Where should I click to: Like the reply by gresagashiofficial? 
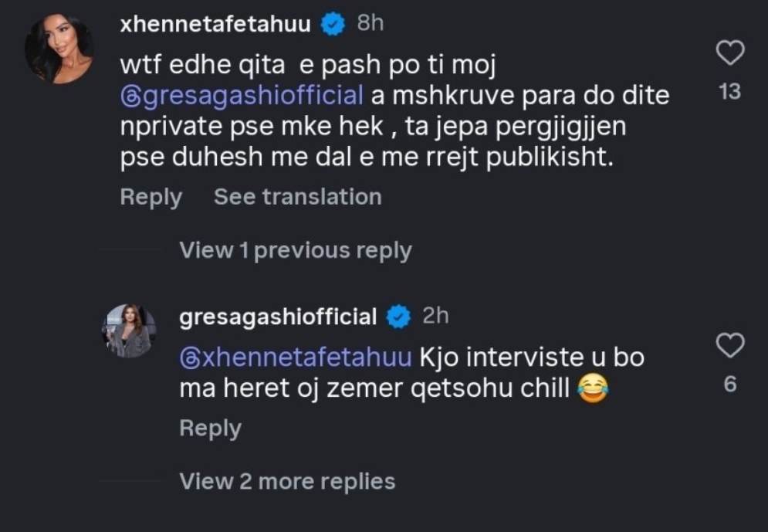click(729, 346)
